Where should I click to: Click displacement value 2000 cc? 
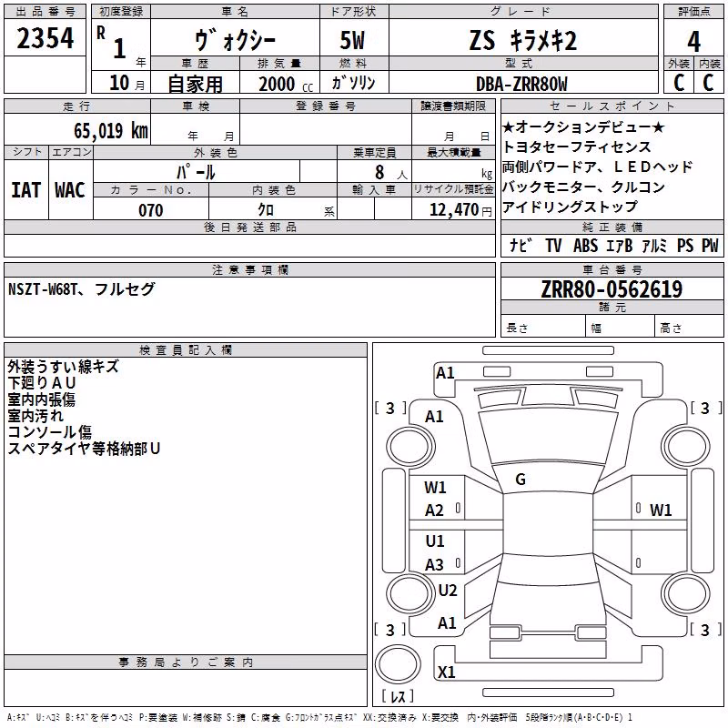286,84
